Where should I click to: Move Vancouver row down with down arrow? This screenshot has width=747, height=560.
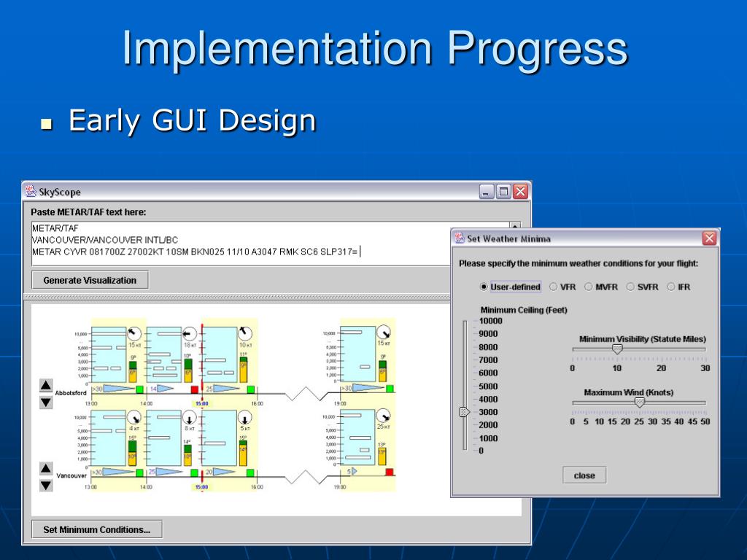coord(46,486)
